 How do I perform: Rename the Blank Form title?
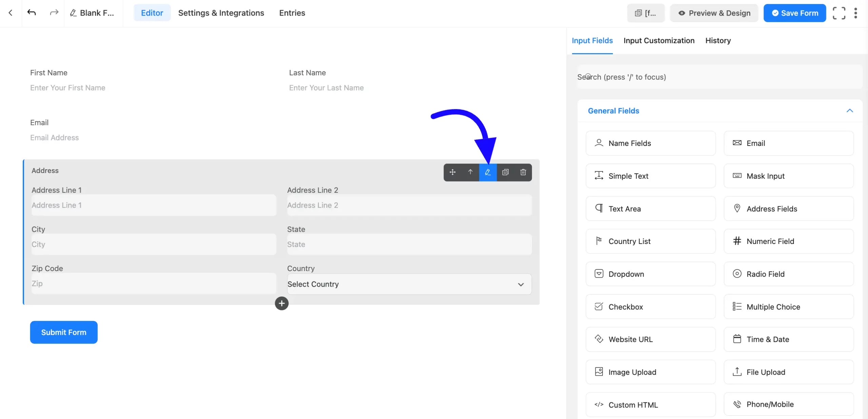point(92,13)
